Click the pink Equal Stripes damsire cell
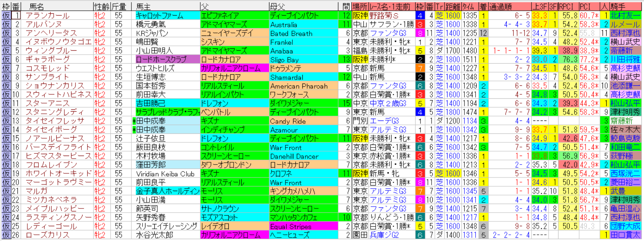 pos(291,226)
